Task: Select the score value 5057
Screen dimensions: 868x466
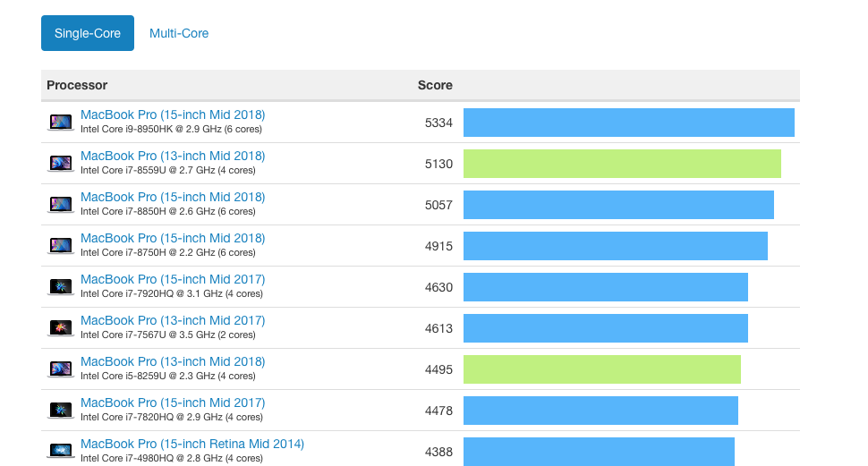Action: 439,206
